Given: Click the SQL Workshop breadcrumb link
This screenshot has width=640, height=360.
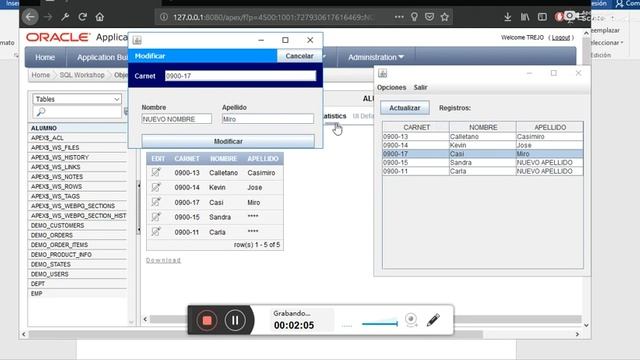Looking at the screenshot, I should 82,75.
